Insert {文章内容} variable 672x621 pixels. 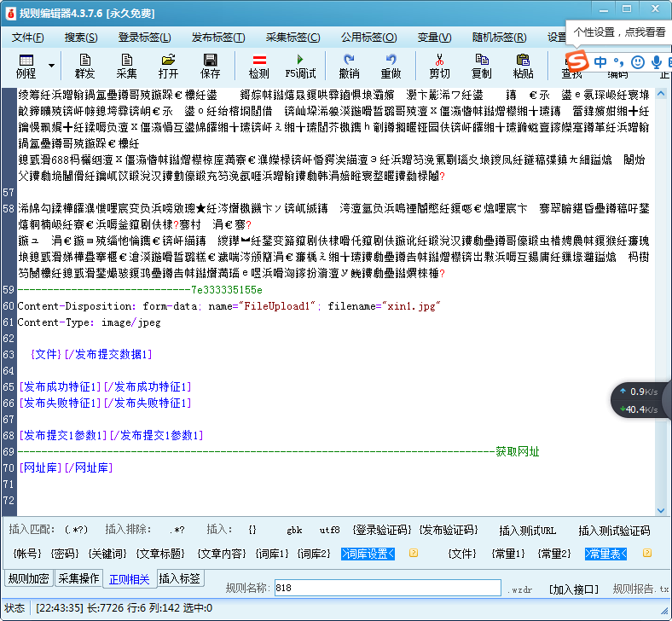222,554
